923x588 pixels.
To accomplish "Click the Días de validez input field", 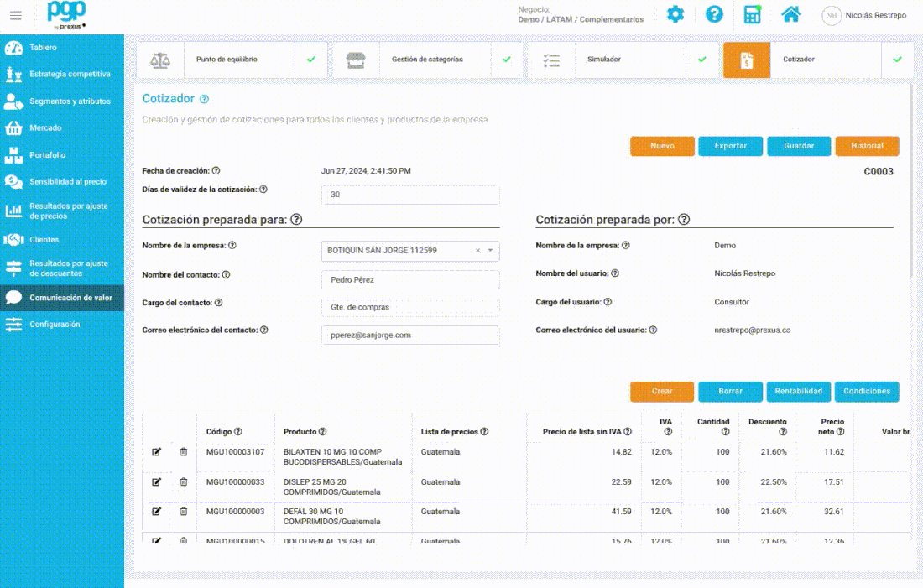I will 409,194.
